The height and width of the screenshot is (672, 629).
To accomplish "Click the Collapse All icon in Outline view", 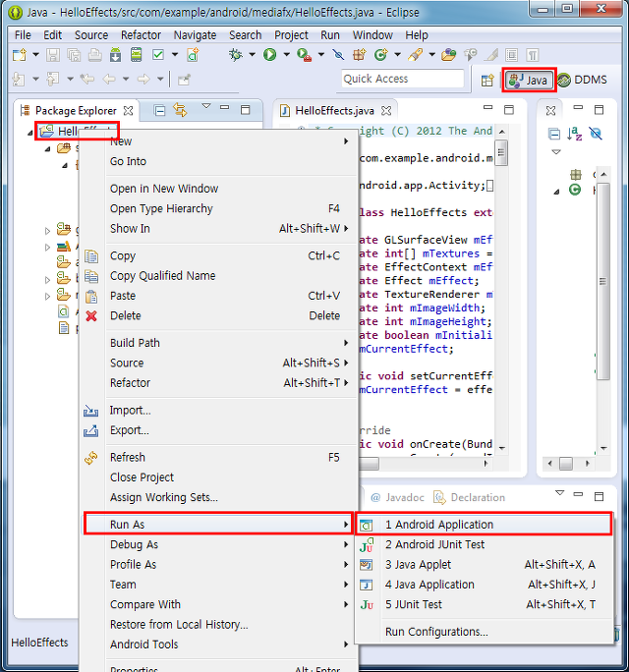I will click(554, 135).
